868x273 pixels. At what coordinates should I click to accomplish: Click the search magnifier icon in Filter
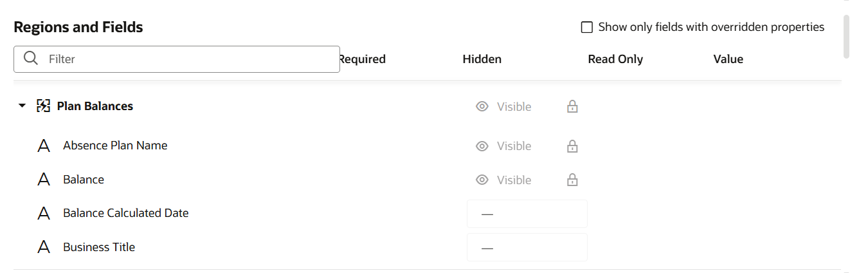(x=30, y=59)
